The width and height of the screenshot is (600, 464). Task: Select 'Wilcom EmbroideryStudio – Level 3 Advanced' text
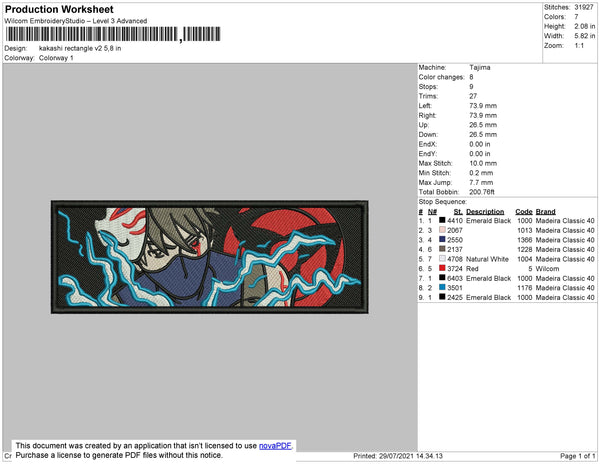click(76, 21)
